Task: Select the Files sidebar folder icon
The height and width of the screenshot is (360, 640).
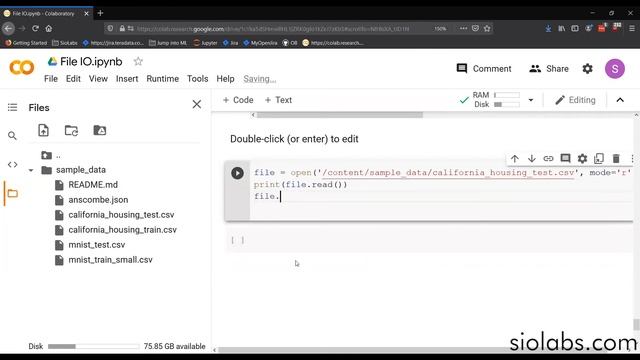Action: pyautogui.click(x=13, y=193)
